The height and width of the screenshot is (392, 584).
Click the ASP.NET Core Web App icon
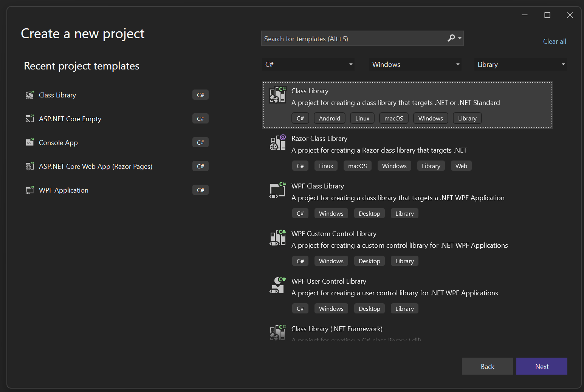(x=30, y=166)
